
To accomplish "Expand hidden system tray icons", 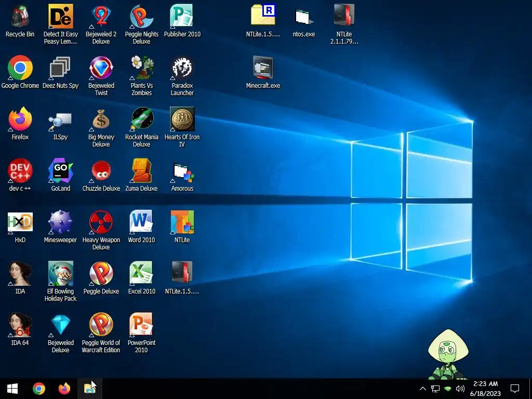I will 423,389.
